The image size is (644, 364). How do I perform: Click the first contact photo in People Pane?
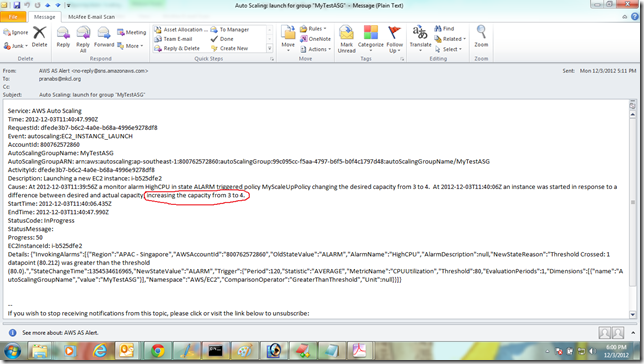605,333
